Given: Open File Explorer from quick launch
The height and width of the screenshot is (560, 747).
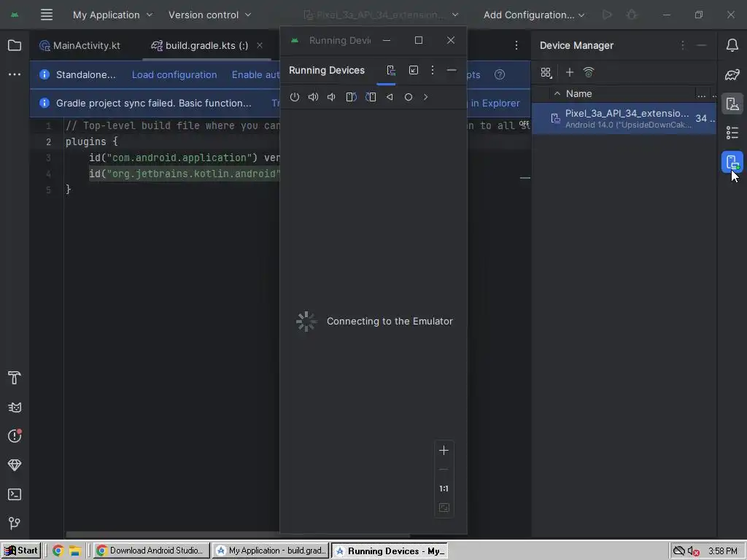Looking at the screenshot, I should pos(75,551).
